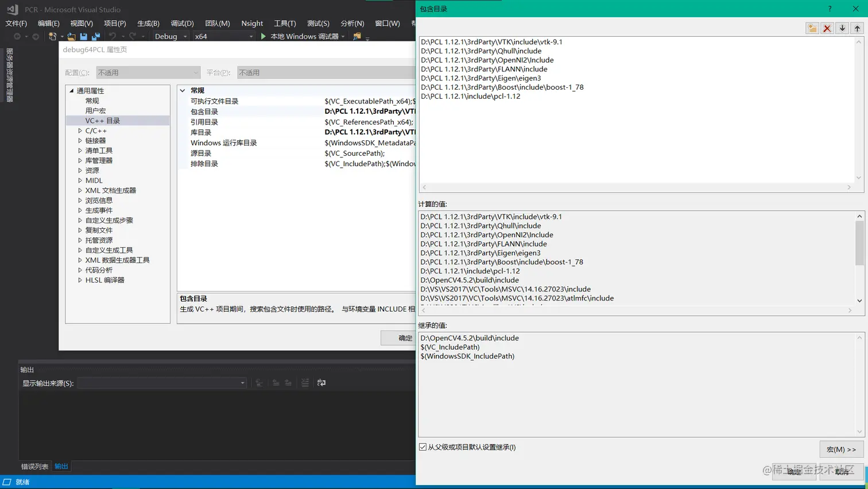
Task: Expand the 链接器 tree node
Action: click(80, 141)
